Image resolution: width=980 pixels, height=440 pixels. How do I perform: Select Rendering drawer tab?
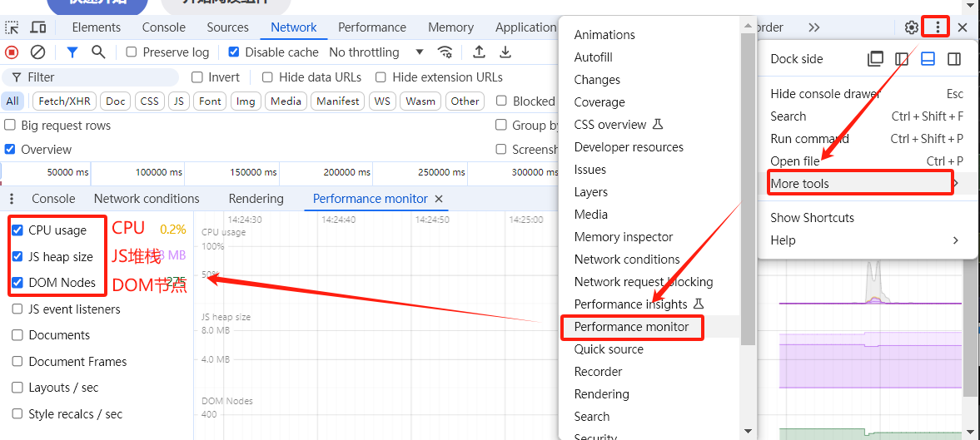click(256, 199)
